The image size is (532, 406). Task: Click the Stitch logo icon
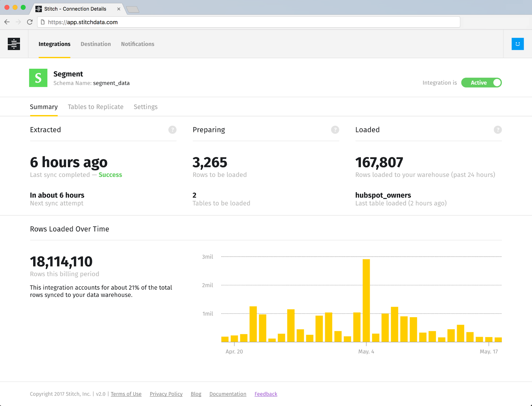pos(13,44)
